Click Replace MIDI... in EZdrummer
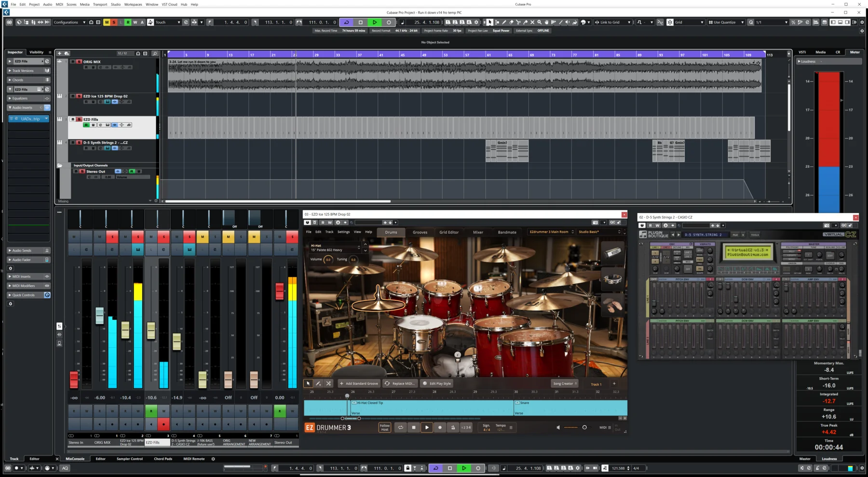 (399, 383)
